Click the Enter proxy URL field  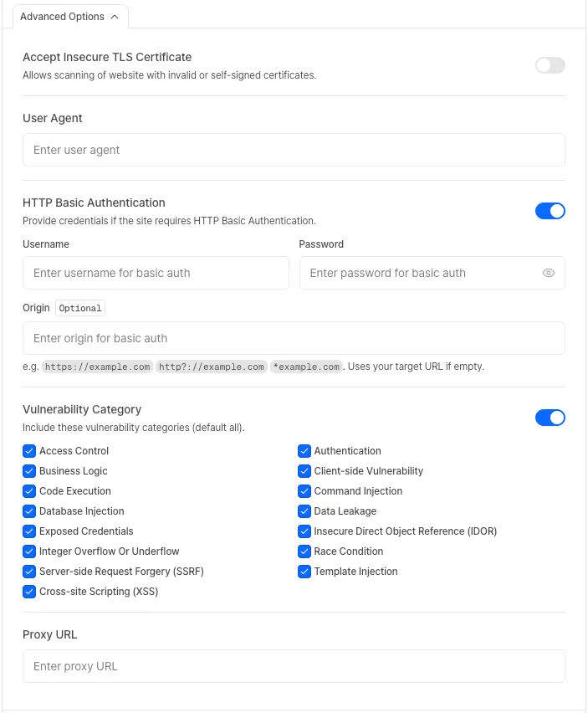294,666
